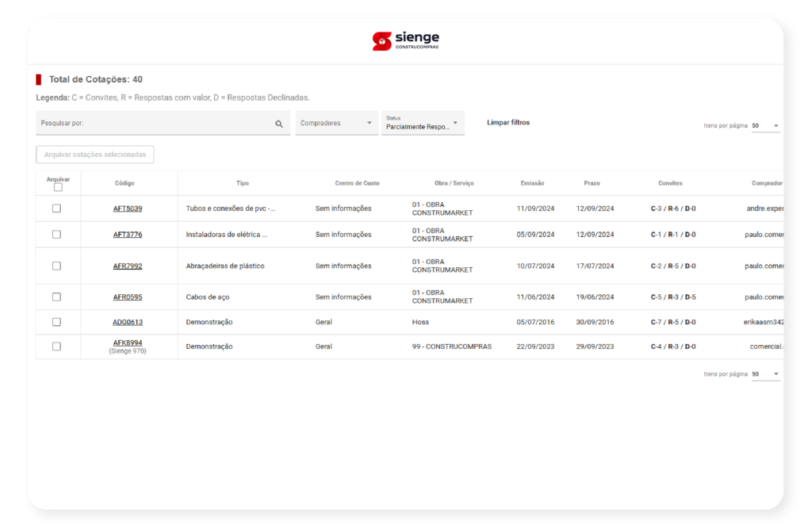
Task: Check the box for AFR0595 row
Action: coord(56,297)
